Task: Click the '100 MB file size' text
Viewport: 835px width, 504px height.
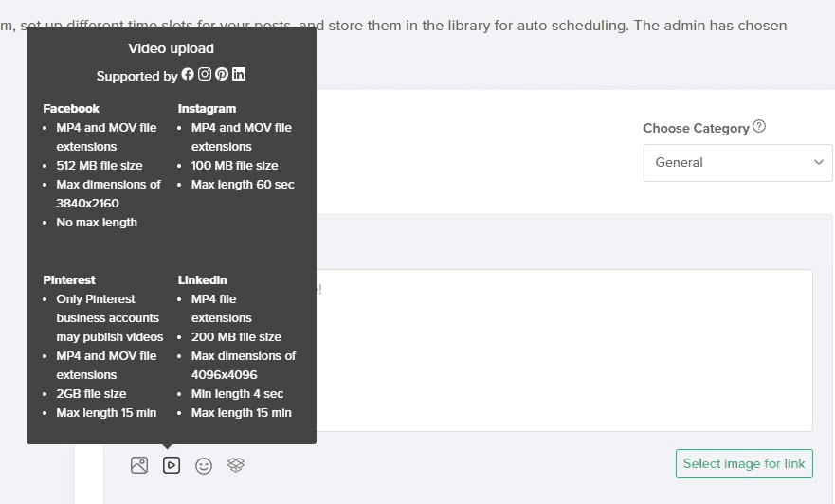Action: pos(234,166)
